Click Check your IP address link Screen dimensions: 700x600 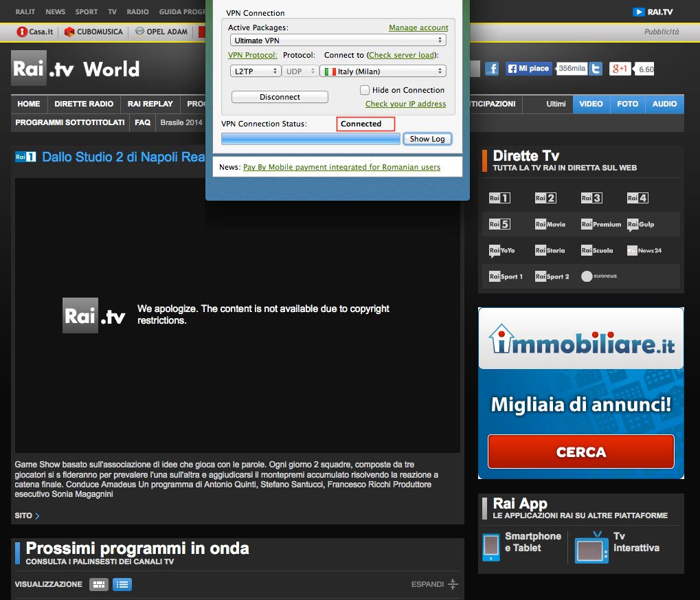(x=405, y=104)
